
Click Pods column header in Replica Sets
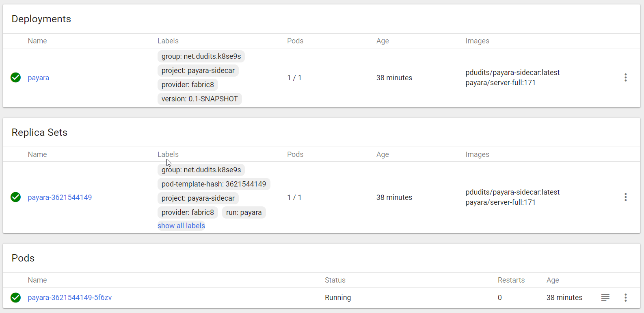pos(295,154)
